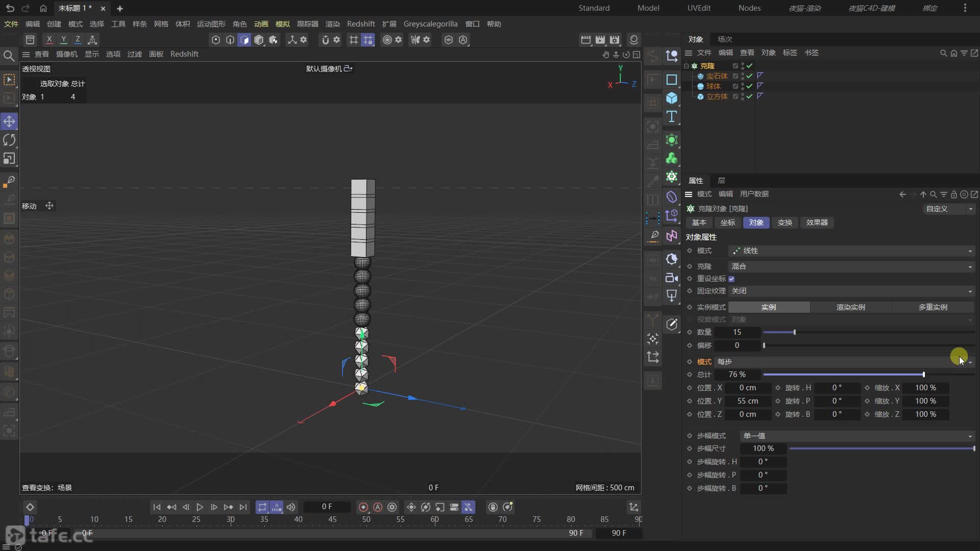Open the 自定义 preset dropdown
Image resolution: width=980 pixels, height=551 pixels.
949,209
